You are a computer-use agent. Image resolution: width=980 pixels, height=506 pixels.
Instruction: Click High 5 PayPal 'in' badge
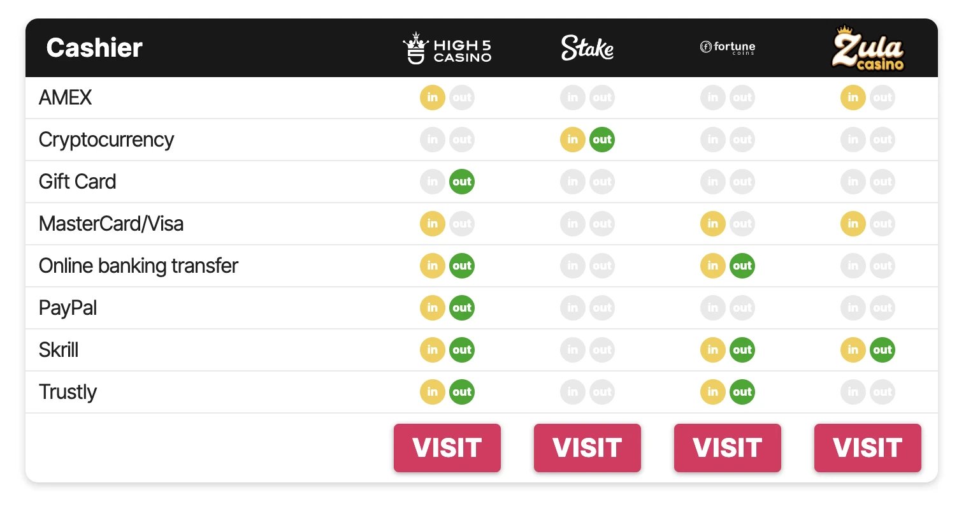click(x=433, y=308)
